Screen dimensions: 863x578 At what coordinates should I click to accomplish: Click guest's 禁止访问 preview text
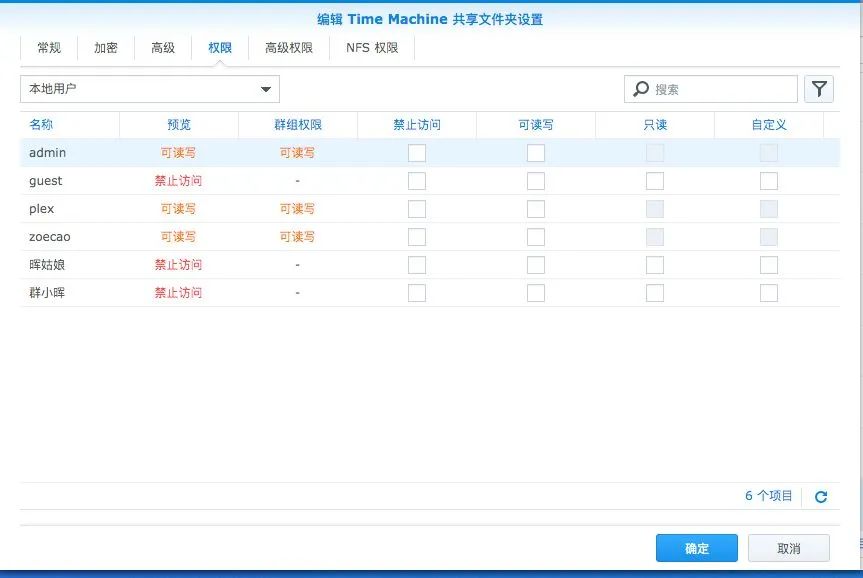click(x=178, y=181)
